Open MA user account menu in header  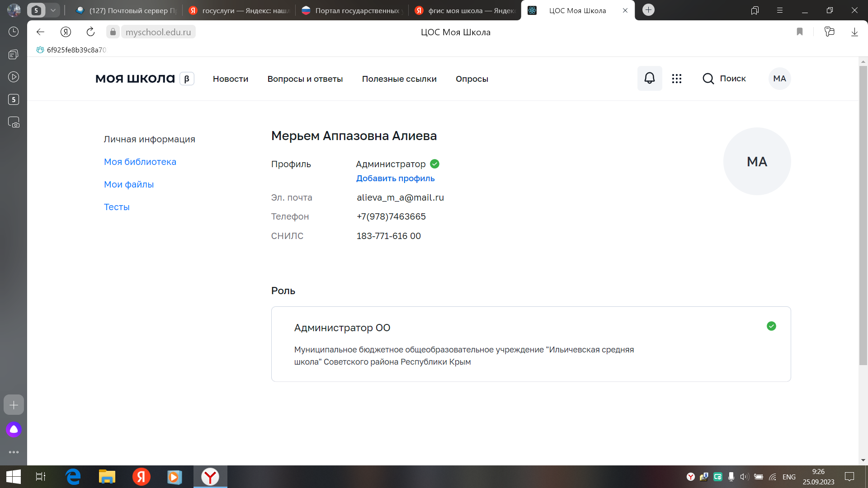tap(779, 79)
